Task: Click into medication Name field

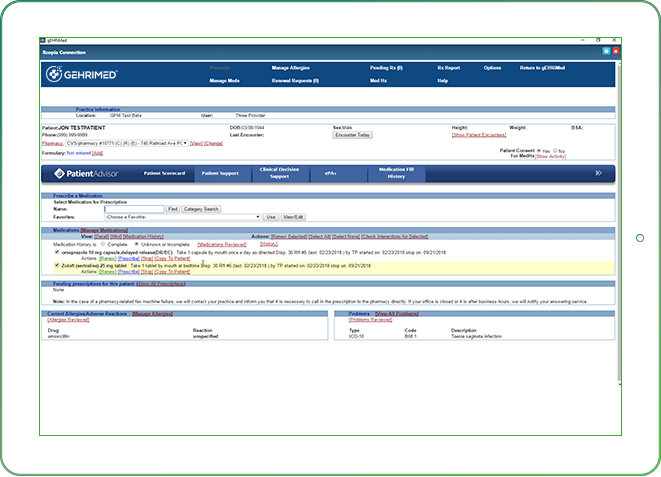Action: click(134, 209)
